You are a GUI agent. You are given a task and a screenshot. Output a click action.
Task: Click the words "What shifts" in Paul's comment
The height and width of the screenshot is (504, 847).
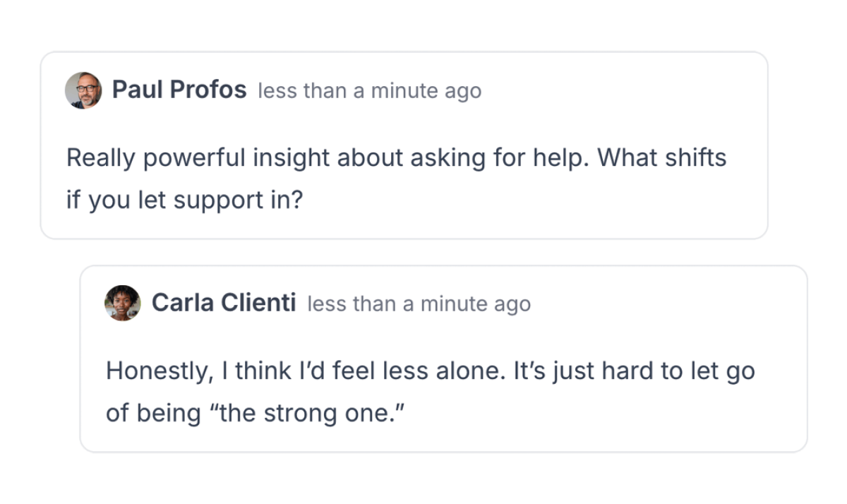pyautogui.click(x=662, y=157)
